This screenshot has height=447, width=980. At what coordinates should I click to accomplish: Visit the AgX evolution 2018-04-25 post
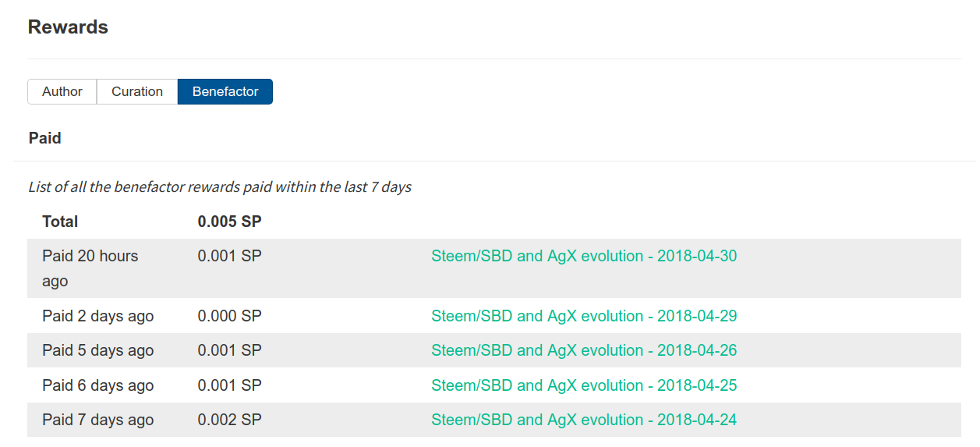(x=584, y=385)
